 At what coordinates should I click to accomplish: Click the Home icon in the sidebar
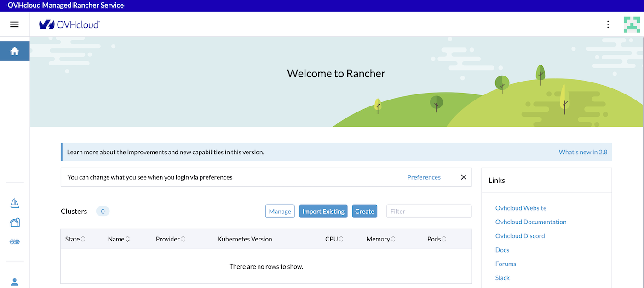14,51
